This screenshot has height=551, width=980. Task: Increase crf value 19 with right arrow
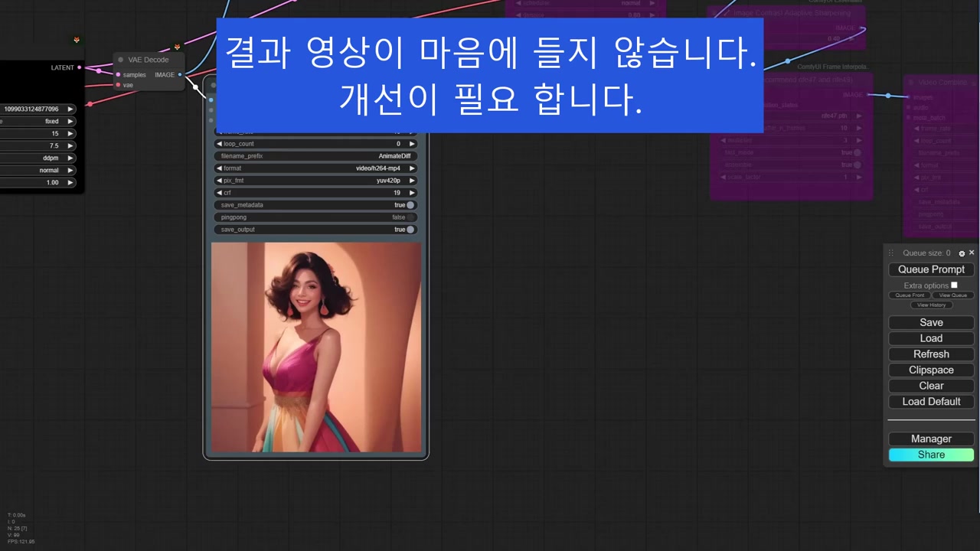pos(412,193)
